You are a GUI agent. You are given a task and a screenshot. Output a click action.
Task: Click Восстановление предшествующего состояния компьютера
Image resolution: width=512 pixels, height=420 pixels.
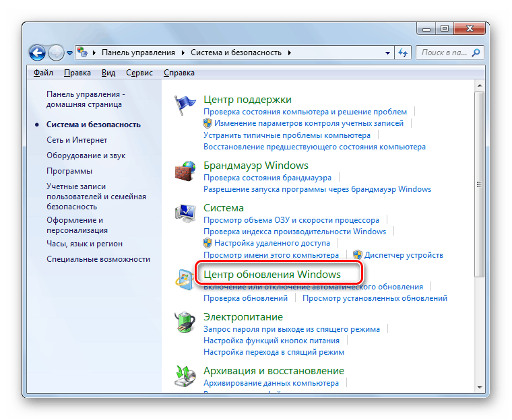click(x=315, y=147)
